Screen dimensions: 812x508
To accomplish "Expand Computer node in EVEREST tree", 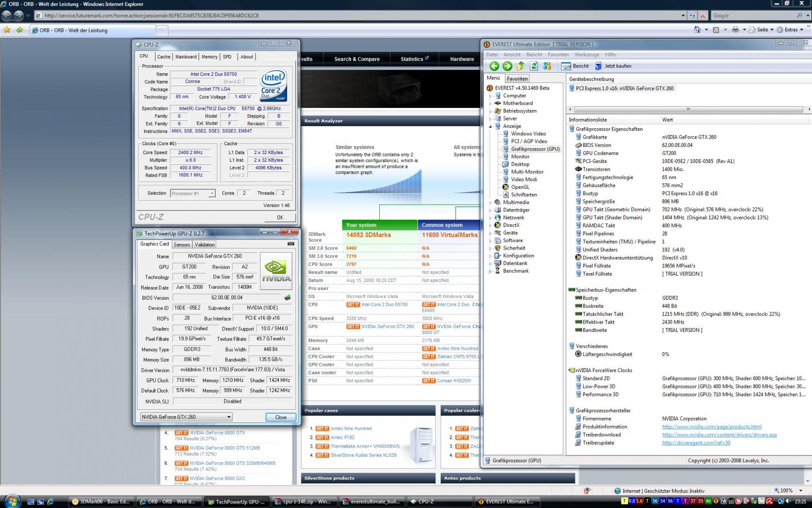I will [490, 96].
